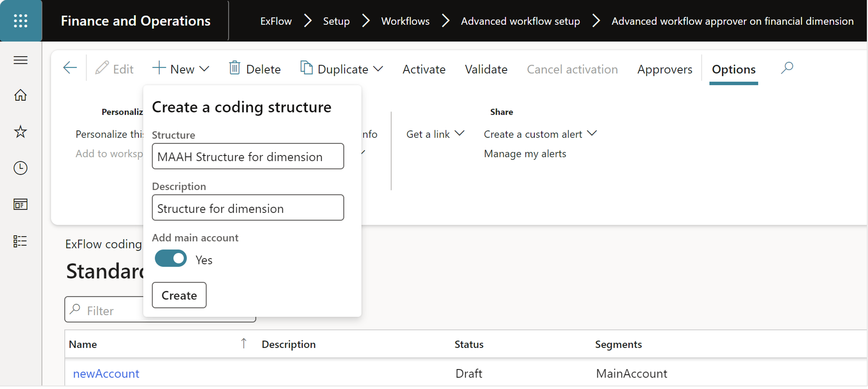The width and height of the screenshot is (868, 389).
Task: Click the Segments column header
Action: coord(618,344)
